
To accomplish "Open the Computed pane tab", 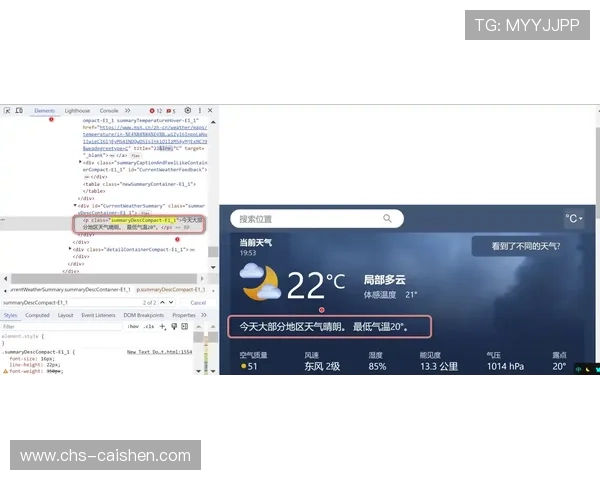I will [x=37, y=315].
